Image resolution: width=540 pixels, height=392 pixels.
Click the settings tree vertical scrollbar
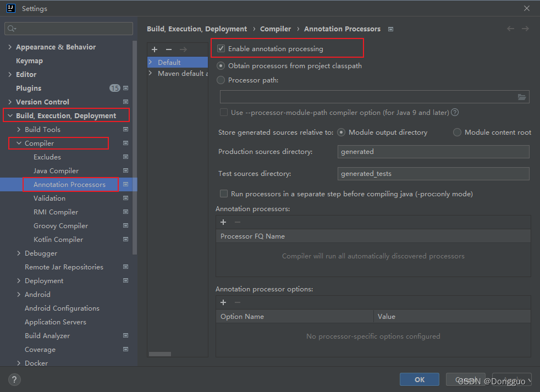[x=135, y=148]
